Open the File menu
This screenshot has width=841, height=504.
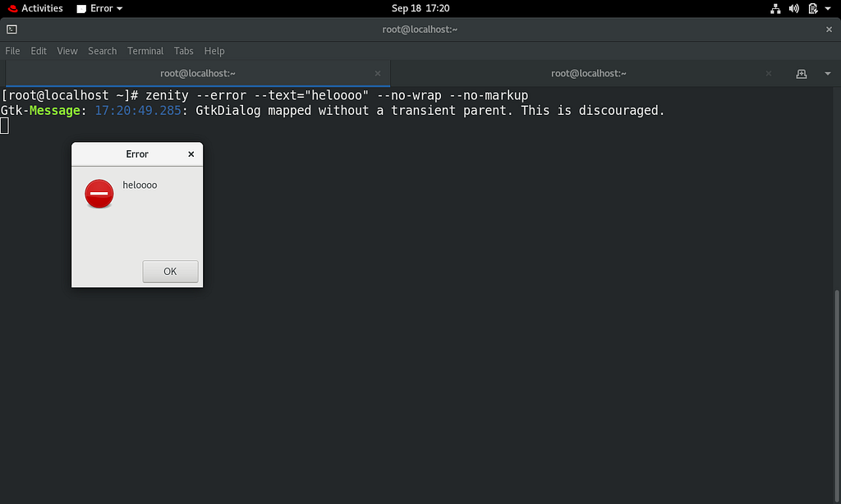pos(12,51)
